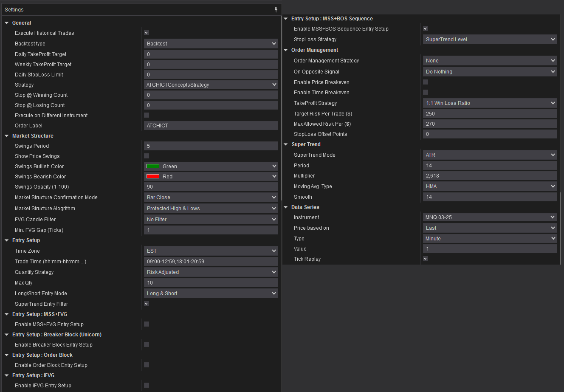This screenshot has width=564, height=392.
Task: Open Price based on Last dropdown
Action: (x=490, y=228)
